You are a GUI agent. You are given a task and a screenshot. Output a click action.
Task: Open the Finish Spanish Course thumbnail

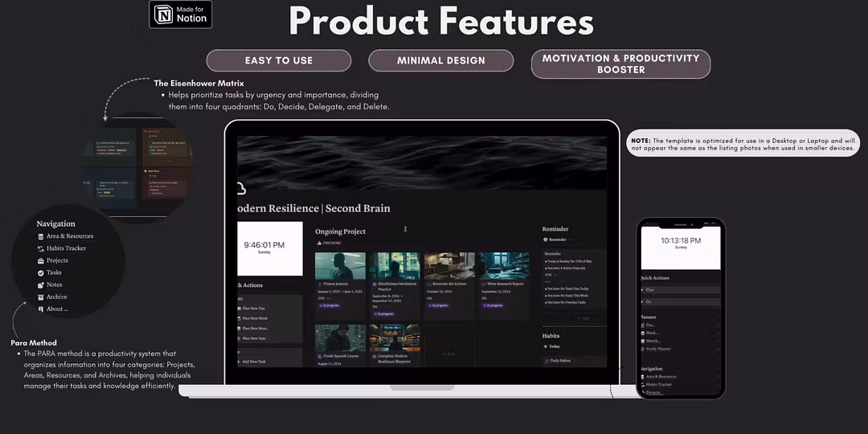tap(340, 338)
